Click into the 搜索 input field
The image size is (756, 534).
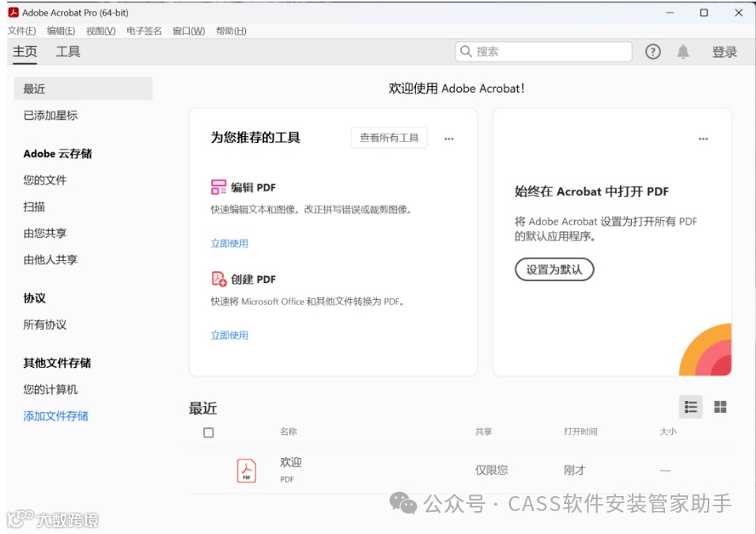543,51
